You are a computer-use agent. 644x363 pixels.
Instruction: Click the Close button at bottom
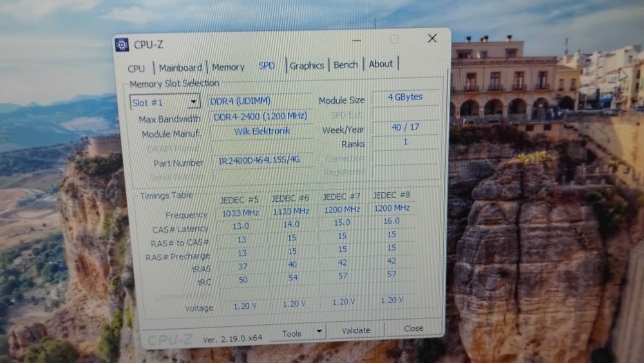coord(413,328)
